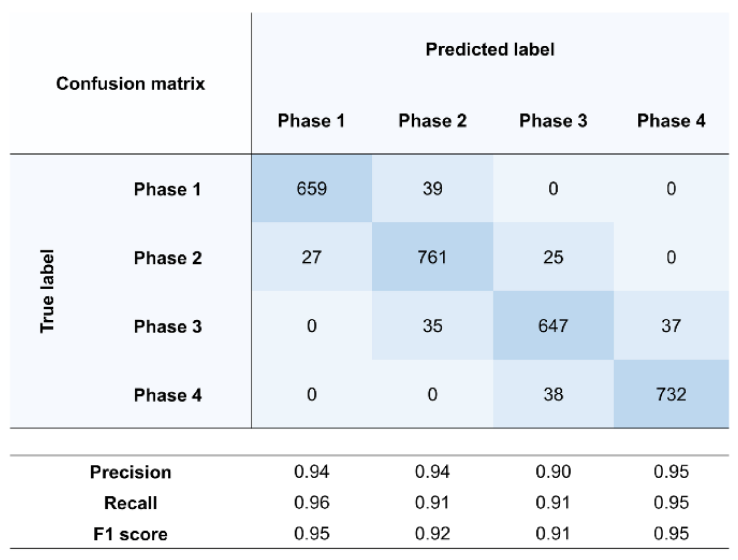Select the 732 cell in the bottom-right

coord(671,394)
